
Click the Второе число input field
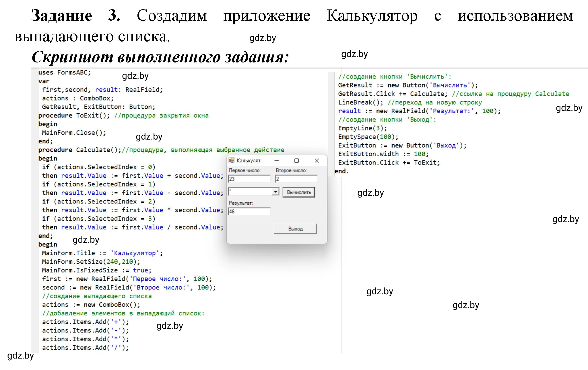point(296,179)
